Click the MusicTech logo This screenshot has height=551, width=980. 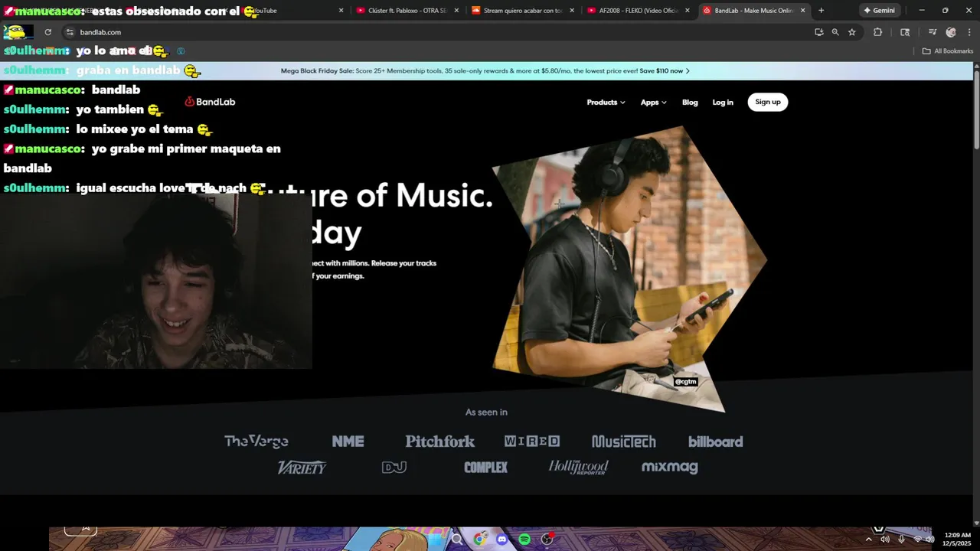coord(623,442)
